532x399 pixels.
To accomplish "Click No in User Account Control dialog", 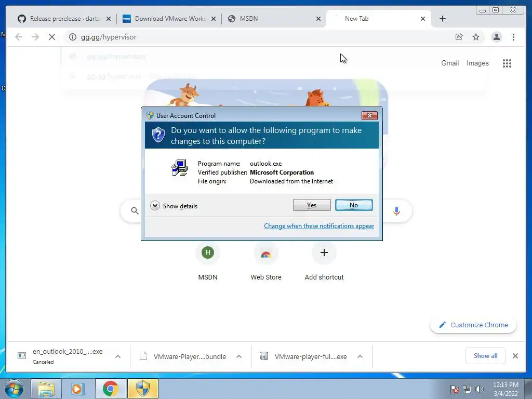I will click(353, 205).
